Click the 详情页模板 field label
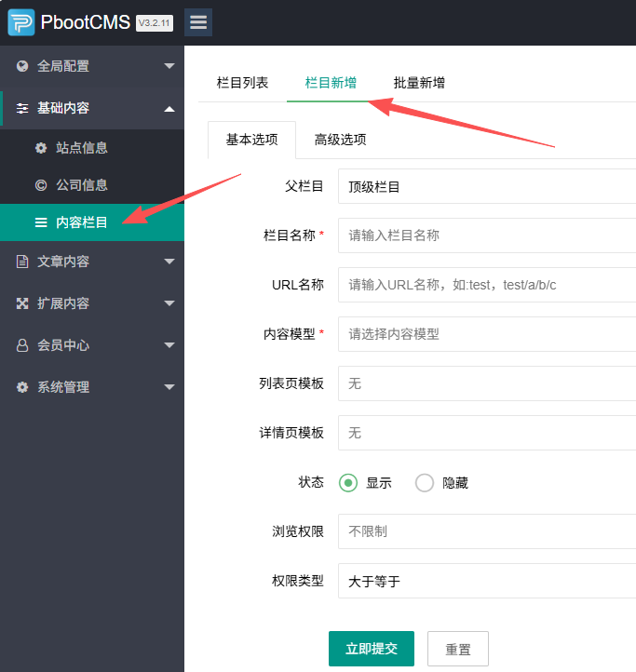The width and height of the screenshot is (636, 672). pos(291,433)
